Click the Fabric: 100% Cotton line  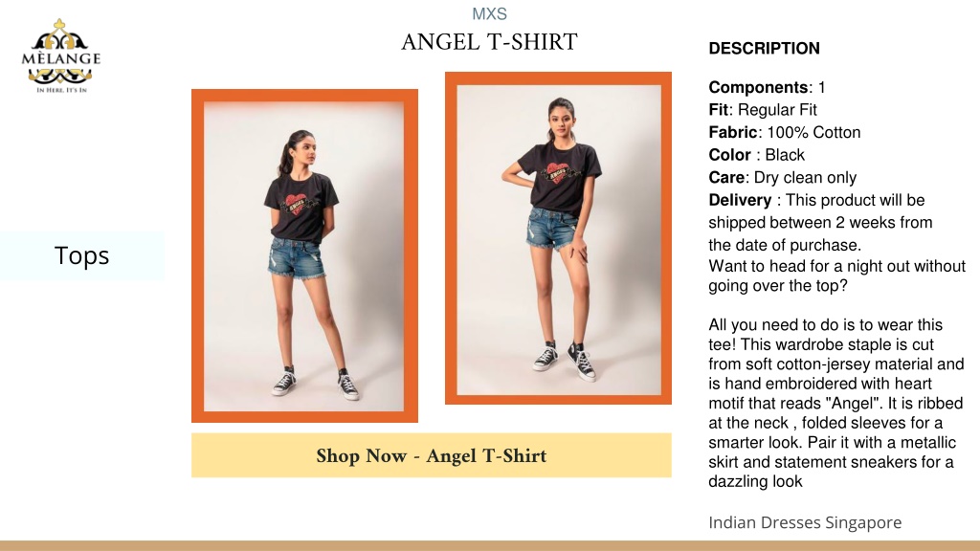pos(785,132)
